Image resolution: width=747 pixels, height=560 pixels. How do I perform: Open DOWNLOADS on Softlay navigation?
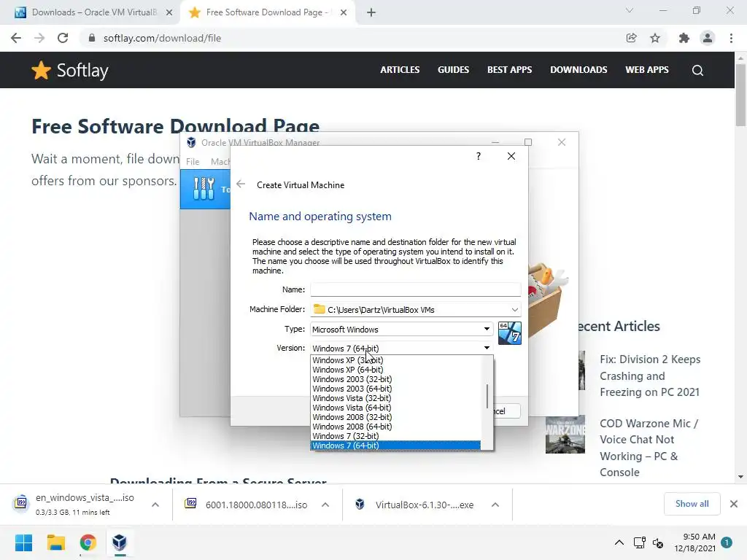pyautogui.click(x=578, y=69)
